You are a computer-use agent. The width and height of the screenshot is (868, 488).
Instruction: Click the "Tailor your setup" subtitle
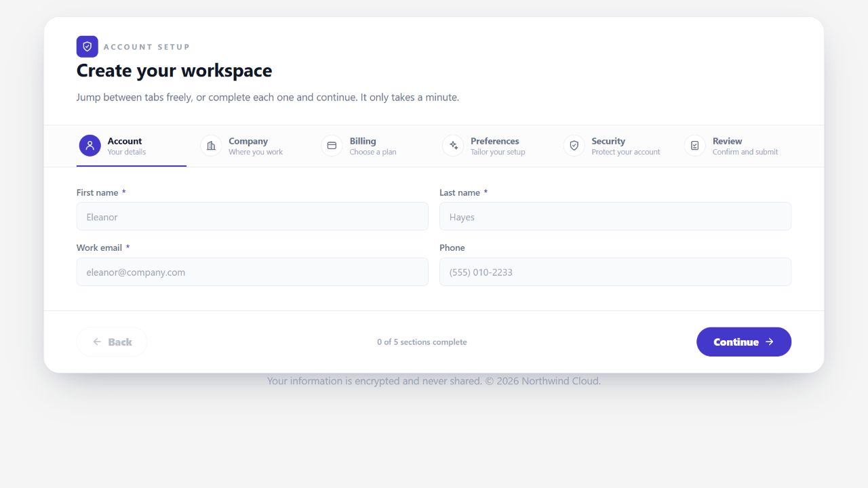tap(498, 152)
